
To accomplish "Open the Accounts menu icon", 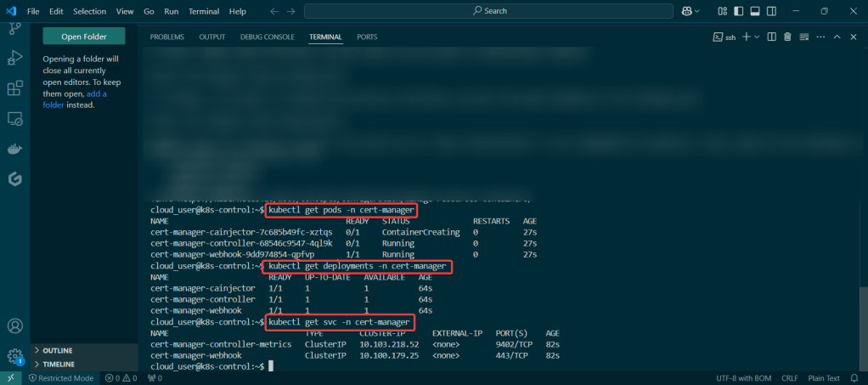I will click(x=14, y=326).
